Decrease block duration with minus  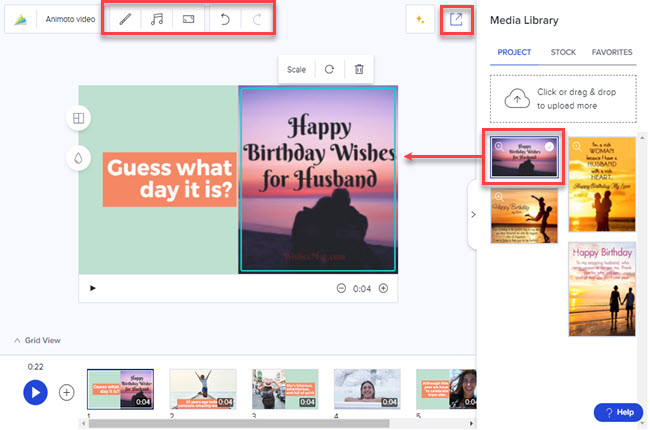[x=341, y=288]
